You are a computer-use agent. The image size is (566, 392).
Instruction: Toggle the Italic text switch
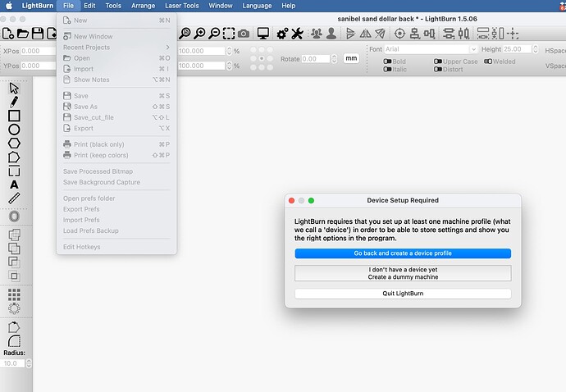(387, 70)
